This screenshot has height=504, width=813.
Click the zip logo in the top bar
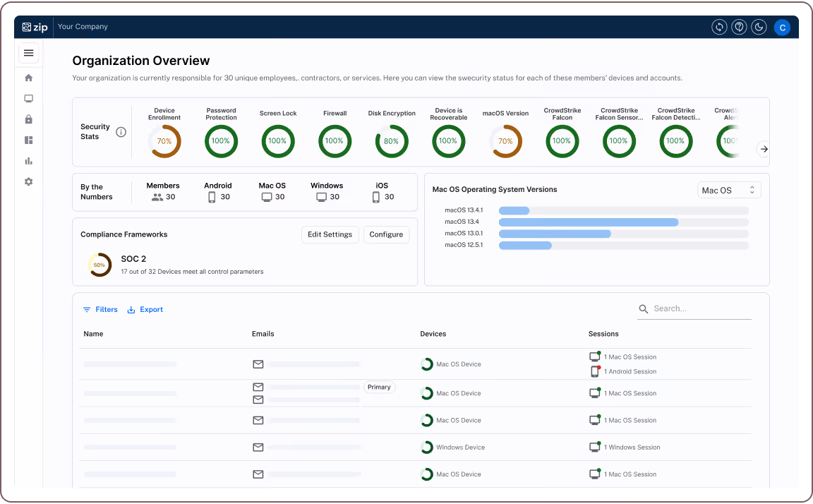click(35, 27)
